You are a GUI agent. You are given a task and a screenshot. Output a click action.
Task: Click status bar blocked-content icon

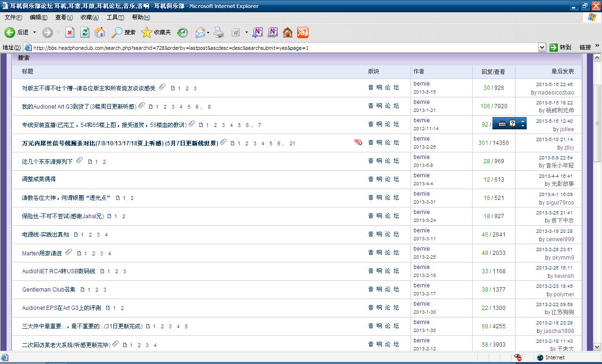tap(518, 357)
